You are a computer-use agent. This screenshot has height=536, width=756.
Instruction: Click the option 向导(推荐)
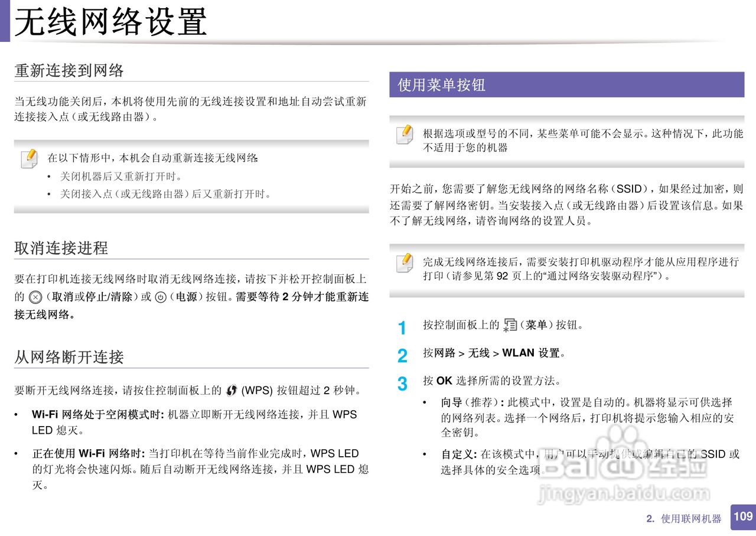click(x=472, y=402)
